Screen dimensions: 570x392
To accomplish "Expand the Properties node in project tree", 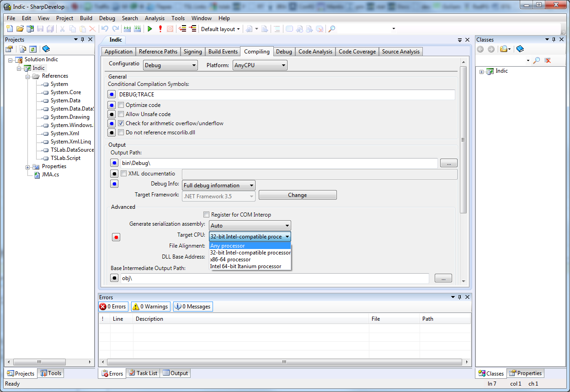I will 28,167.
